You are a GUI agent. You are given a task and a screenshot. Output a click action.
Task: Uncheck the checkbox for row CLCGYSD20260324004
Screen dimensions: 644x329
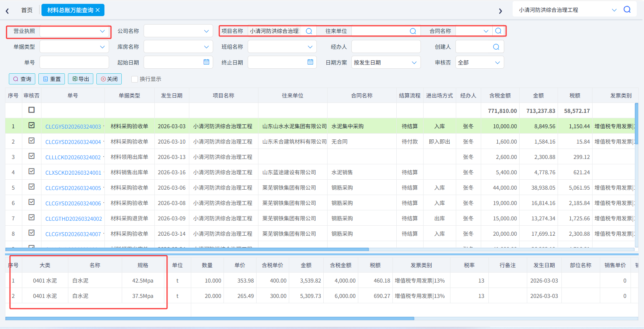pos(31,141)
